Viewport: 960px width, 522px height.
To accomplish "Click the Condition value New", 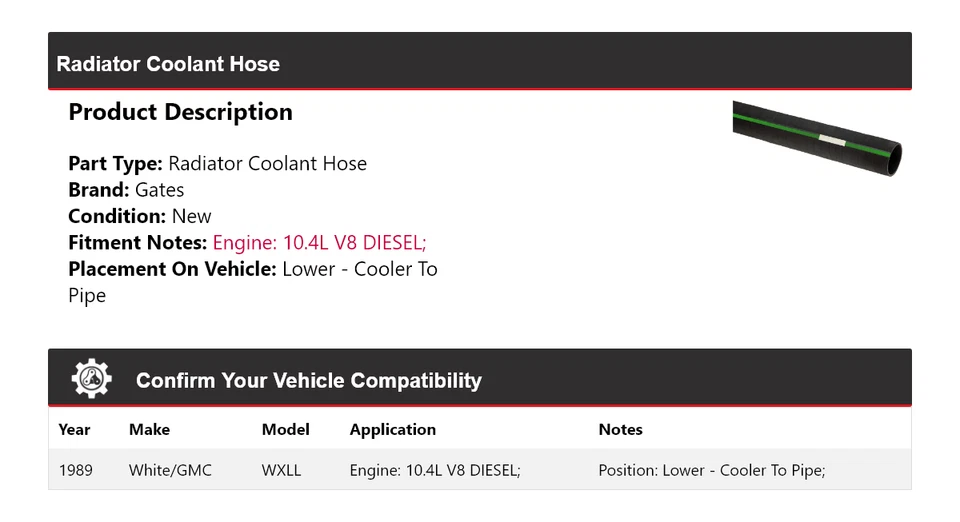I will 191,216.
